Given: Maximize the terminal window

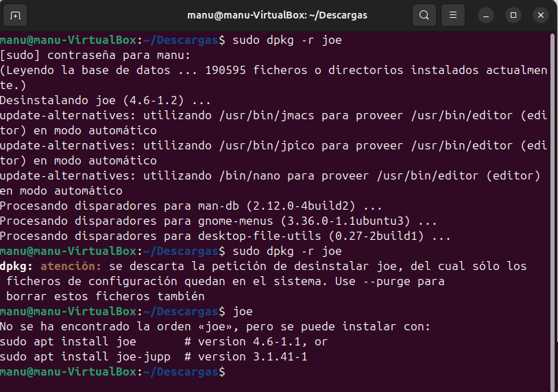Looking at the screenshot, I should click(513, 15).
